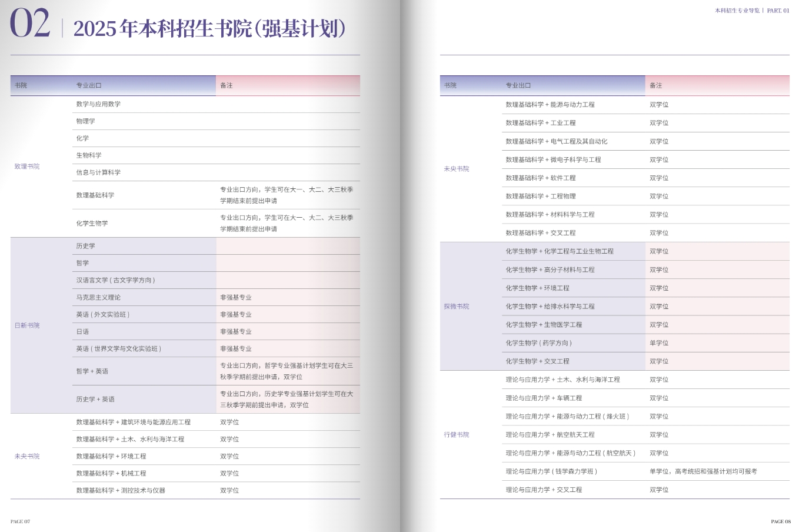
Task: Click the 未央书院 label
Action: click(26, 456)
